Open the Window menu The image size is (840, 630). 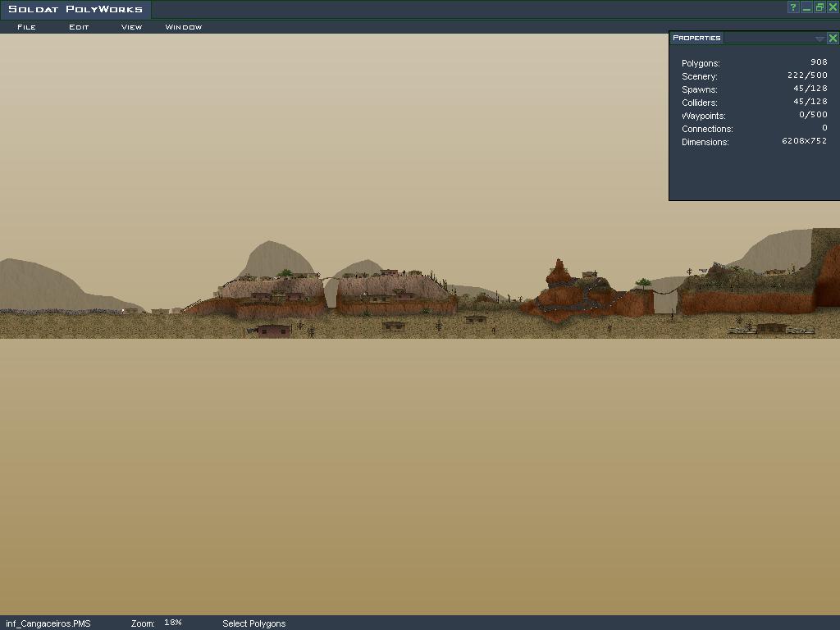pos(183,27)
